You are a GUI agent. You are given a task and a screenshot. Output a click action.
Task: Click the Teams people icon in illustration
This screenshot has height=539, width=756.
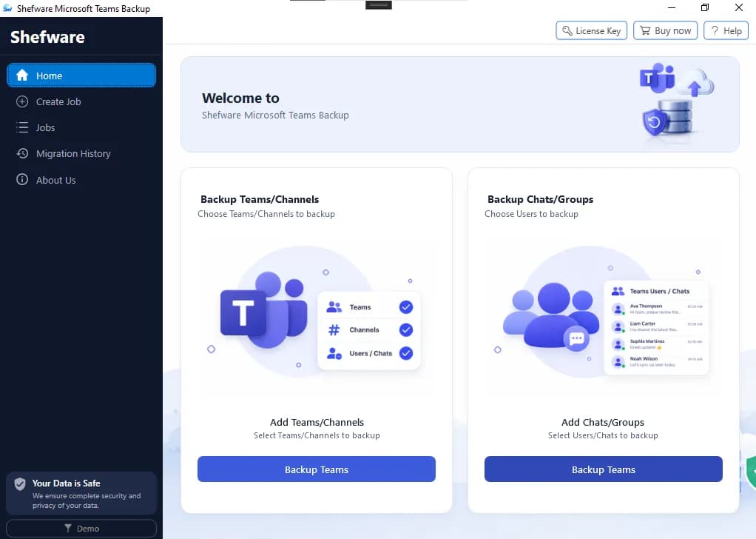334,307
